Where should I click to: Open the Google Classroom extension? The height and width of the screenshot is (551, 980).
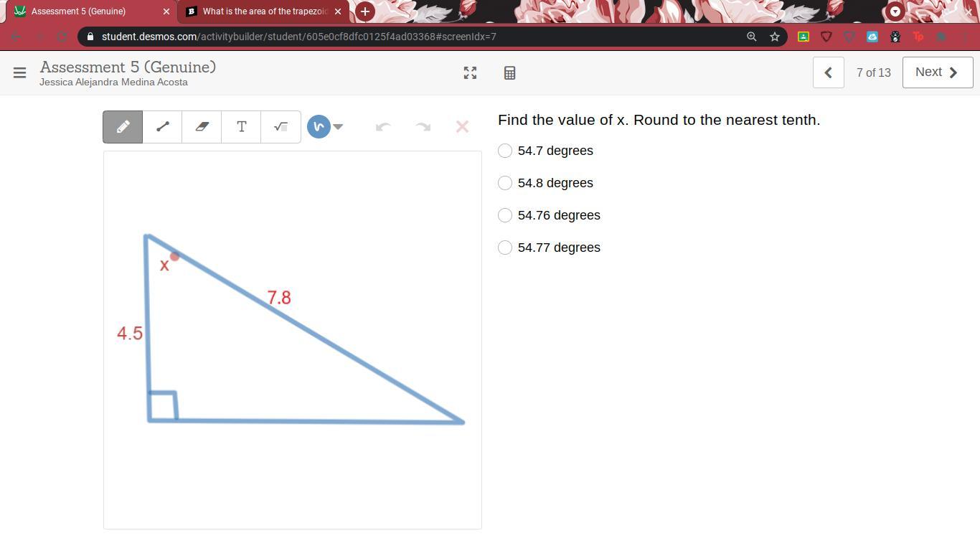(x=804, y=37)
